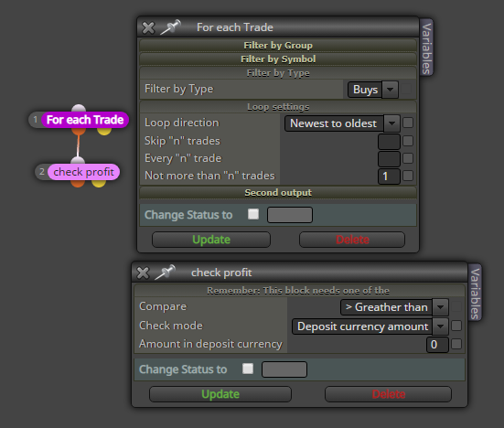504x428 pixels.
Task: Click Delete in For each Trade panel
Action: click(x=352, y=240)
